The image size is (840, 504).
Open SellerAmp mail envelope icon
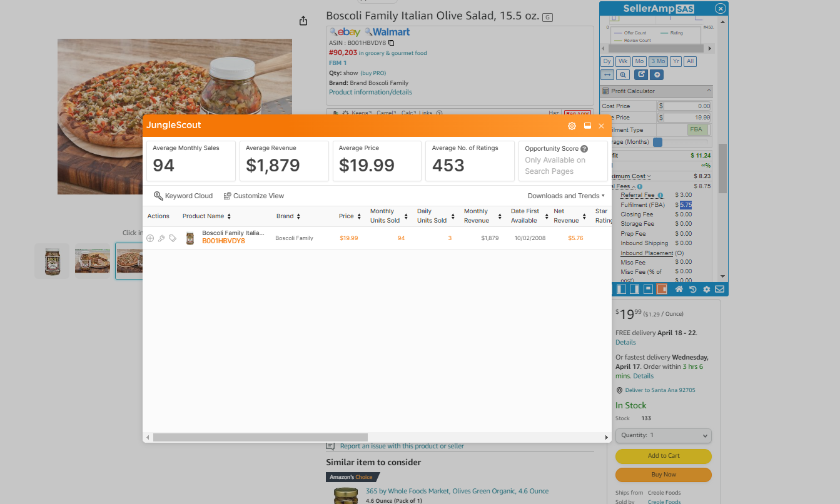[720, 290]
